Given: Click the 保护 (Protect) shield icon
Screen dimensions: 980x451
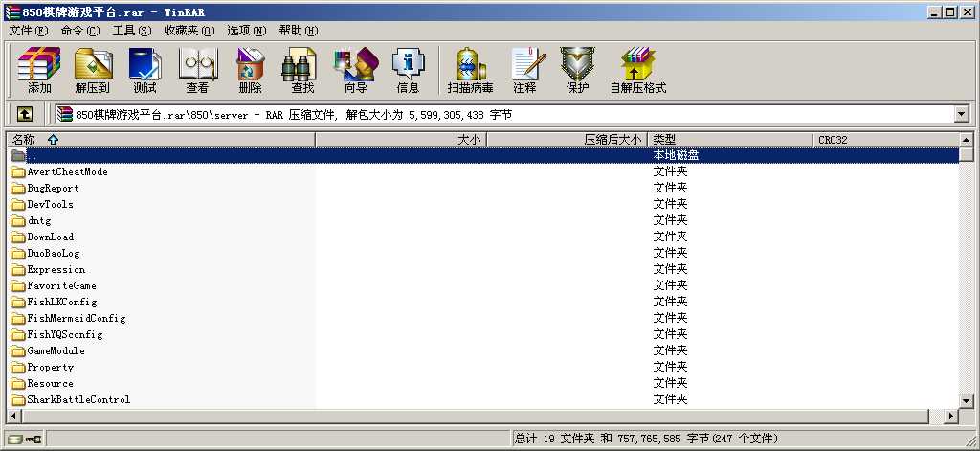Looking at the screenshot, I should [x=577, y=70].
